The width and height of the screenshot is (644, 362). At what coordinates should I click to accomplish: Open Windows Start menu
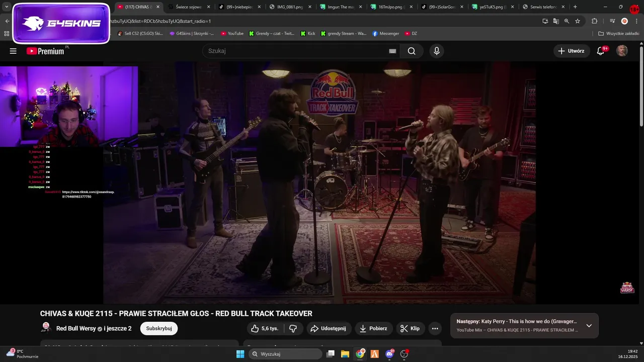pos(240,354)
